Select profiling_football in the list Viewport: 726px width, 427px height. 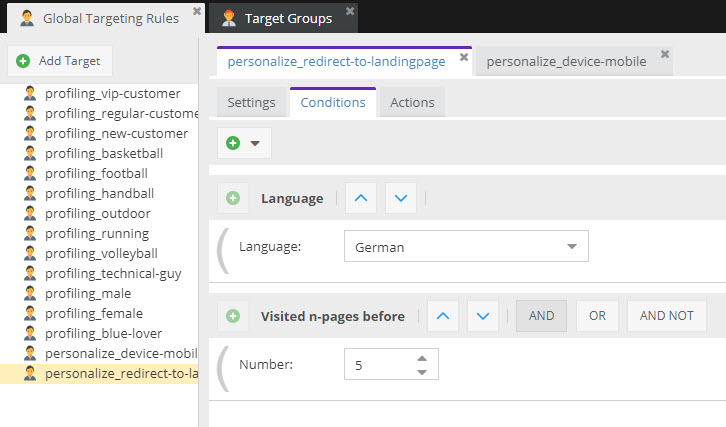[99, 173]
